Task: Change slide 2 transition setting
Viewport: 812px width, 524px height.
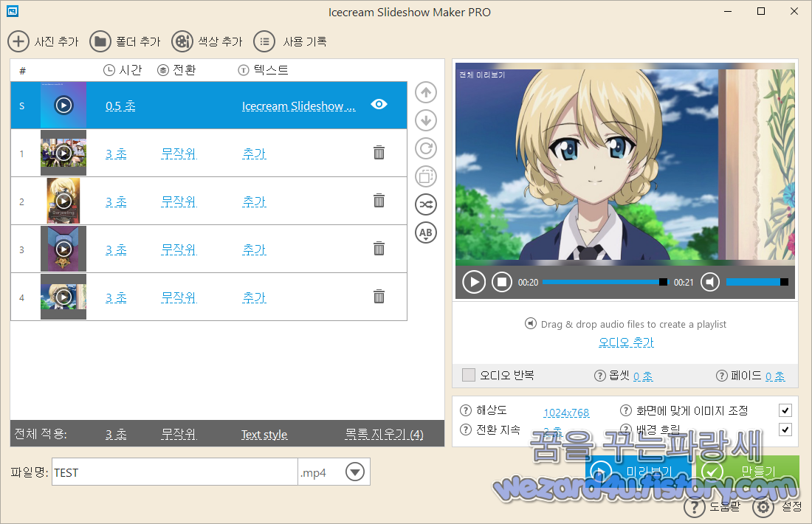Action: (x=179, y=201)
